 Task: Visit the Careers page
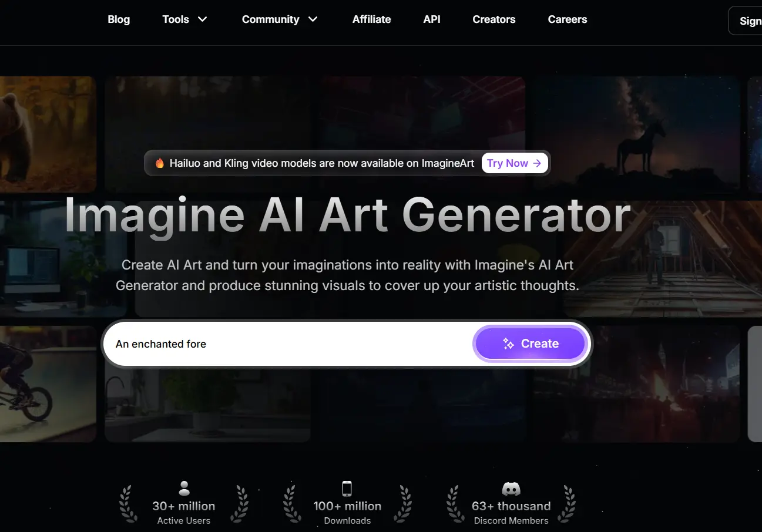(x=568, y=19)
